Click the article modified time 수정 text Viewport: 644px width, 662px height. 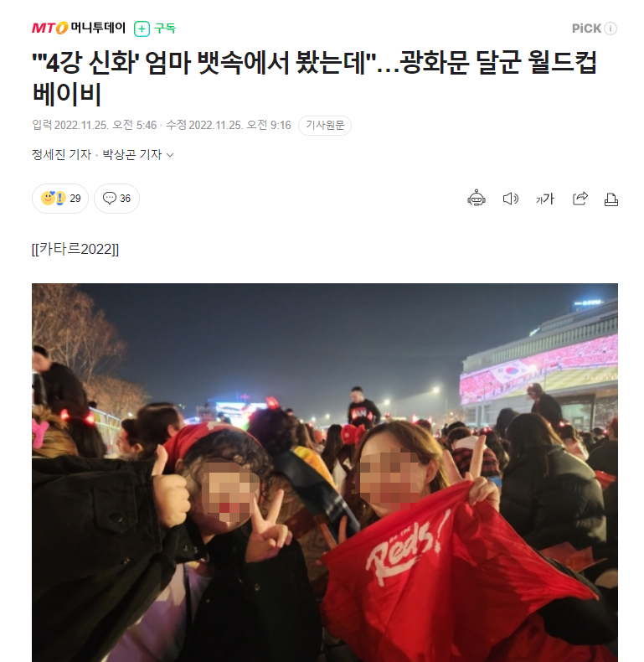click(229, 125)
